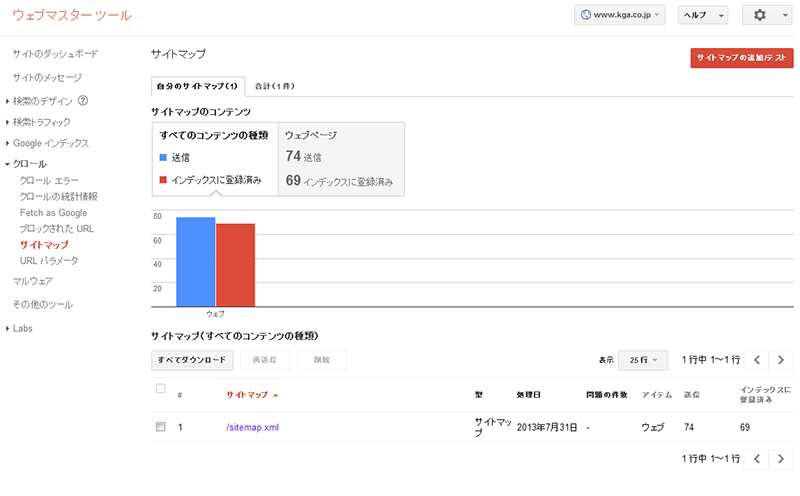Screen dimensions: 800x496
Task: Click the サイトマップの追加/テスト button
Action: tap(741, 59)
